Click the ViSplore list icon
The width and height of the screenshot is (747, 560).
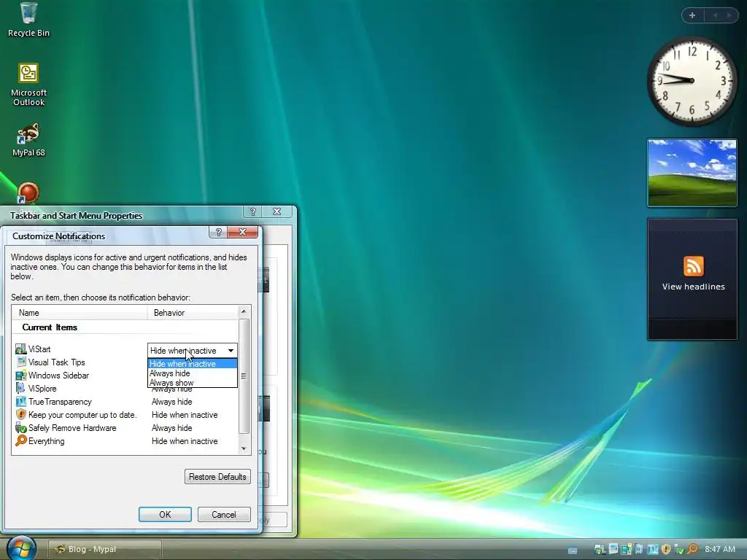pyautogui.click(x=20, y=389)
